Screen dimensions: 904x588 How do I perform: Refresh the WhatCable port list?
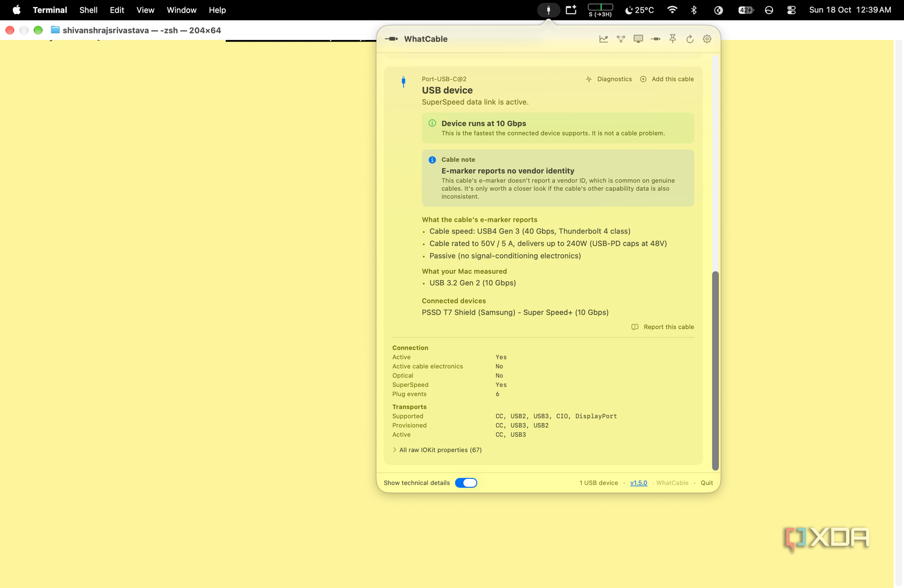(690, 39)
